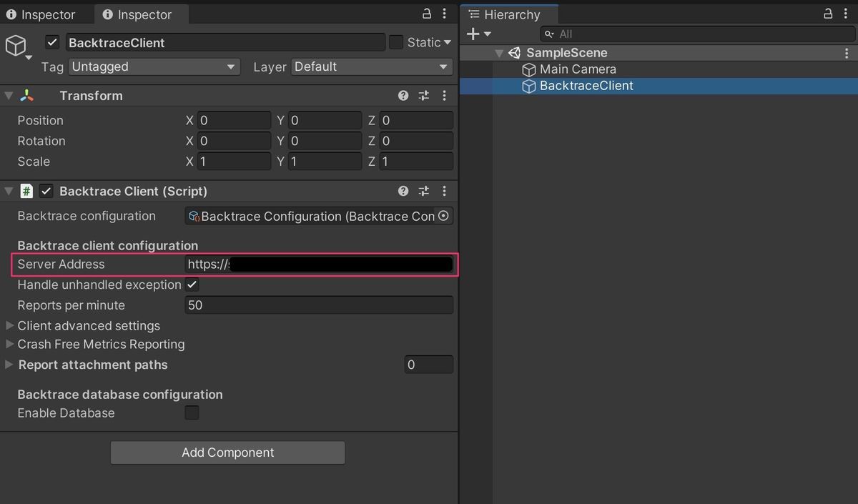This screenshot has width=858, height=504.
Task: Click the Add Component button
Action: click(227, 453)
